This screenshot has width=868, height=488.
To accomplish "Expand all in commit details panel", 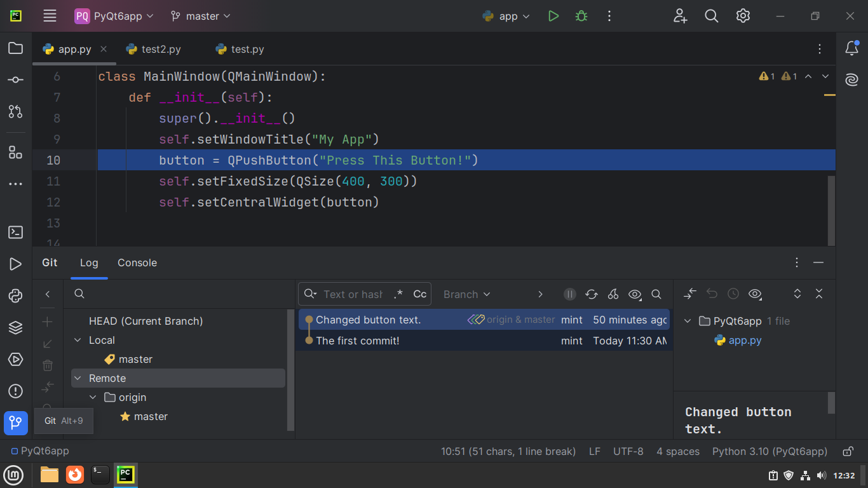I will click(x=797, y=294).
